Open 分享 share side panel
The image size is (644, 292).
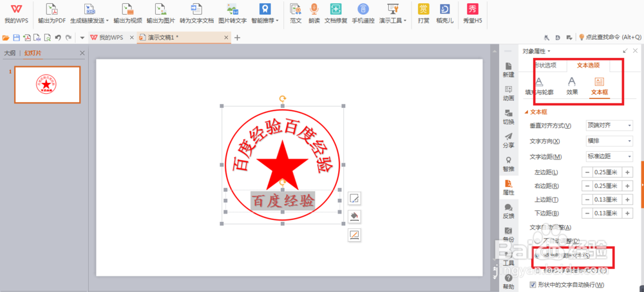509,141
